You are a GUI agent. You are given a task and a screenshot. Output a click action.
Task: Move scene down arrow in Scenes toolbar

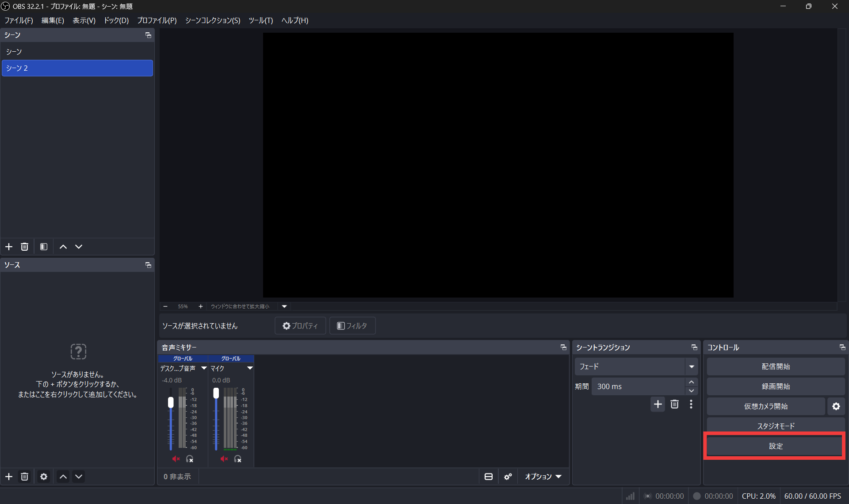[x=79, y=247]
